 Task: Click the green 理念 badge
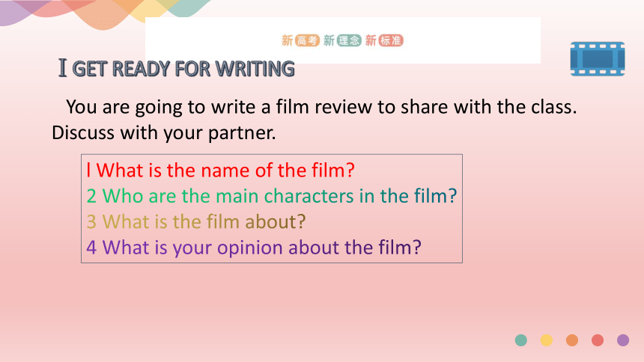tap(349, 40)
